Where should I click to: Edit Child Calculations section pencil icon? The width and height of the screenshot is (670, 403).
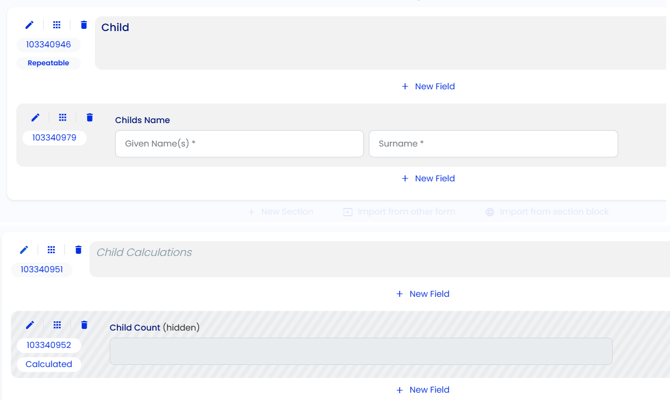point(24,250)
